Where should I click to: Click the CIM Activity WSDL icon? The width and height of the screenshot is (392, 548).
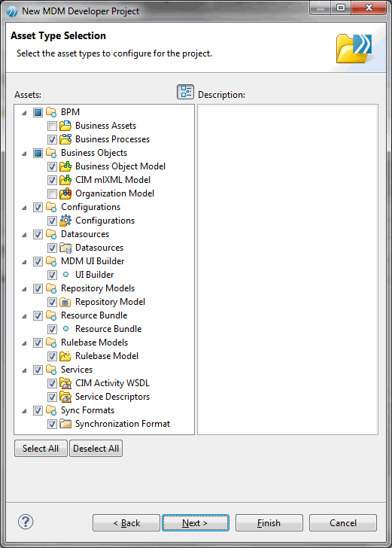tap(65, 383)
